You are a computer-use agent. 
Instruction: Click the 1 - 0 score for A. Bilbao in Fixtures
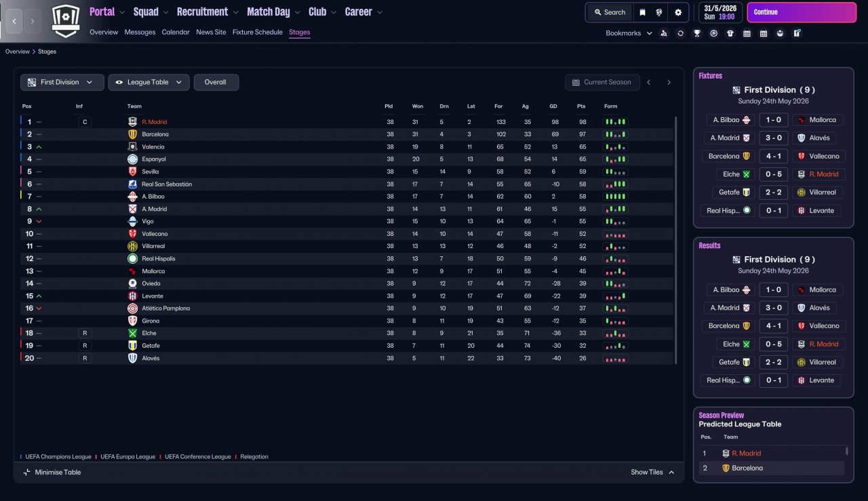[x=774, y=120]
